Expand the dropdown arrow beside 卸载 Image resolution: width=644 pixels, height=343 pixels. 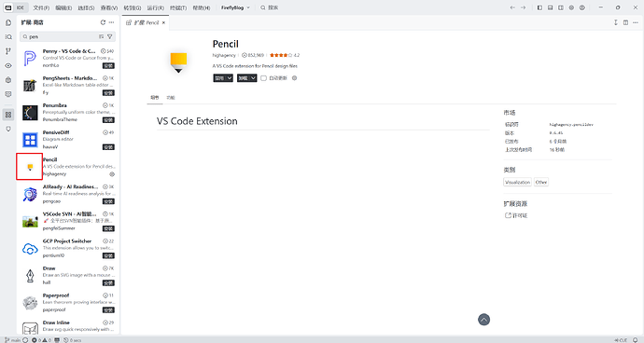point(254,78)
